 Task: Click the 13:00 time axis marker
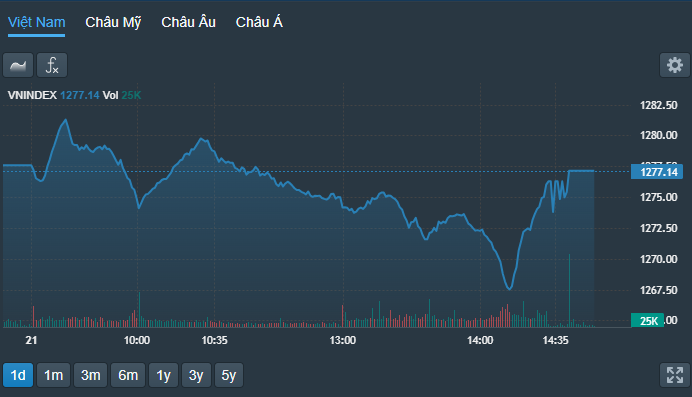(x=343, y=340)
